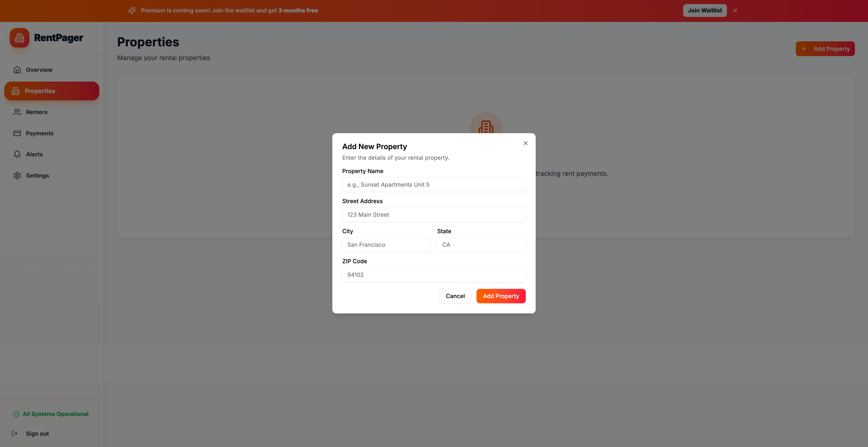Click the Sign out arrow icon
The height and width of the screenshot is (447, 868).
[x=14, y=433]
